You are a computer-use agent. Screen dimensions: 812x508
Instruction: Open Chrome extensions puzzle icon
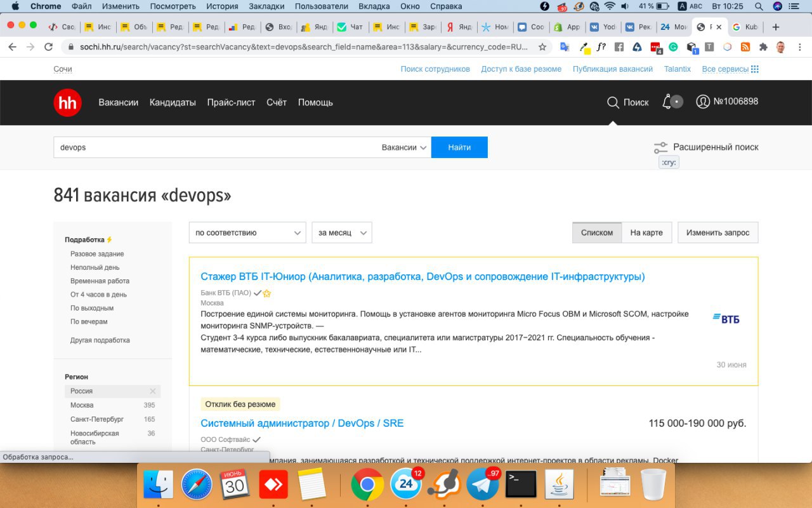coord(763,47)
